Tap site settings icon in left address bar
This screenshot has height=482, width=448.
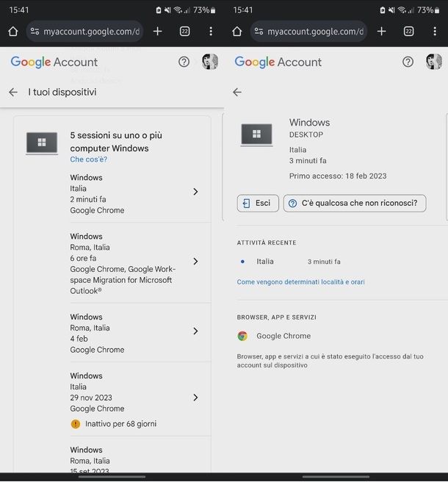point(35,32)
